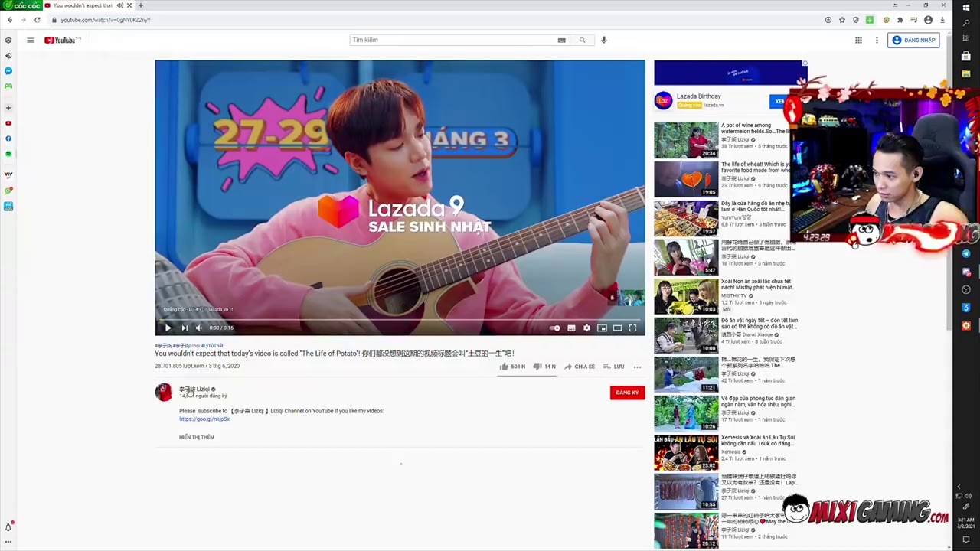Sign in with ĐĂNG NHẬP button
This screenshot has width=980, height=551.
[x=914, y=40]
